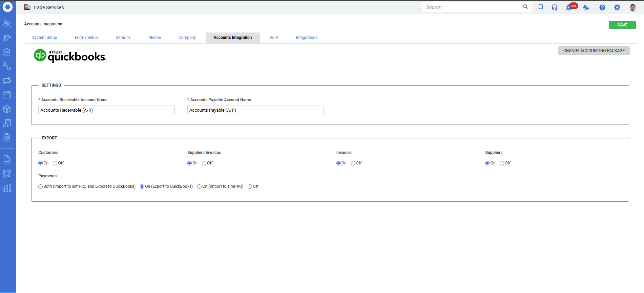Click the box Materials icon in sidebar

point(7,109)
